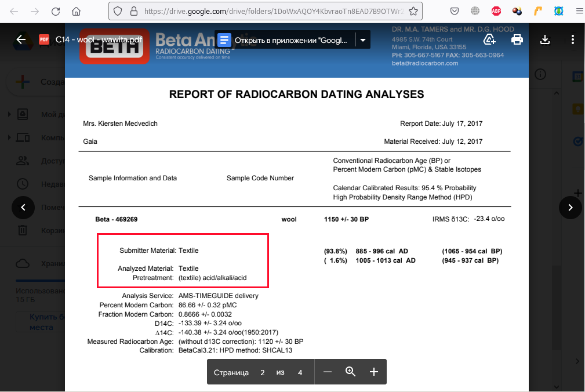Go to next file with right arrow
Viewport: 585px width, 392px height.
[x=570, y=208]
